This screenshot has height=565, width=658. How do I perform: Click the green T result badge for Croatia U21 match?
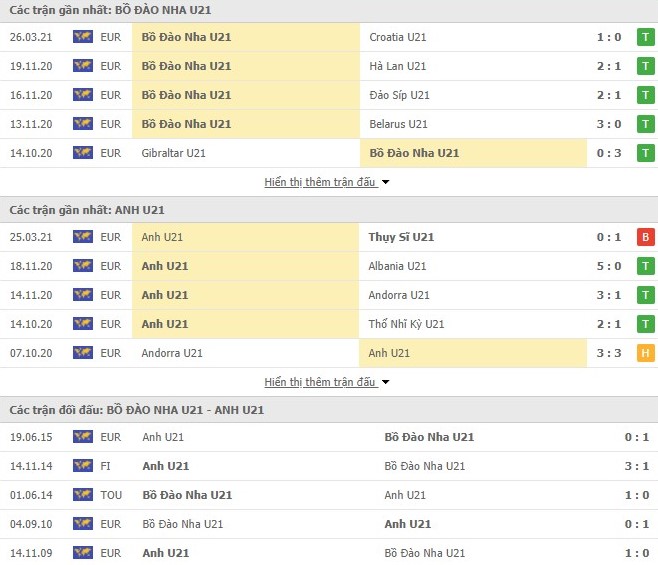pos(646,37)
